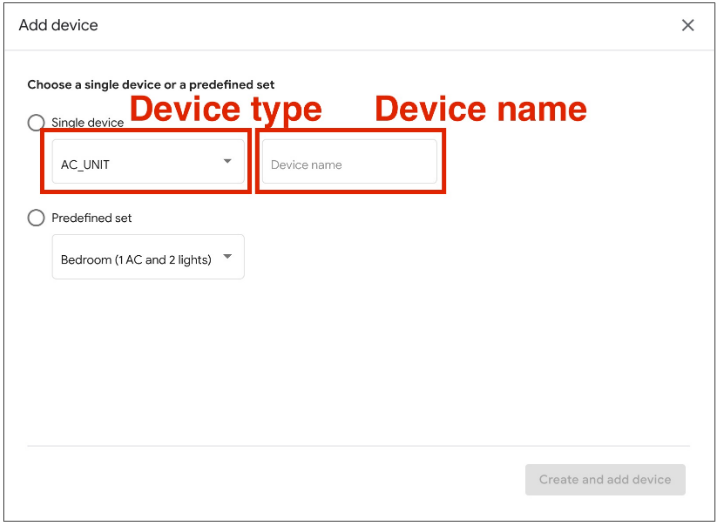Click the arrow icon in AC_UNIT dropdown
Screen dimensions: 716x523
point(227,162)
